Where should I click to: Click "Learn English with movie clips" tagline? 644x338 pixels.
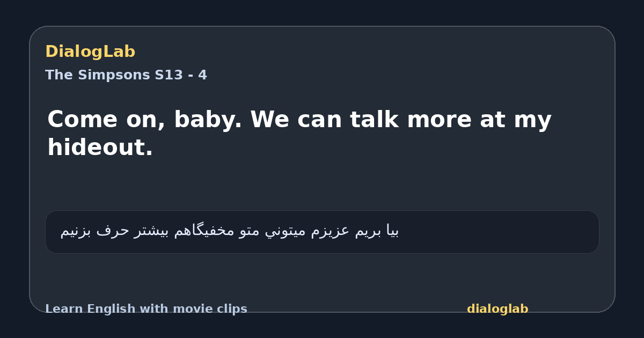point(146,309)
